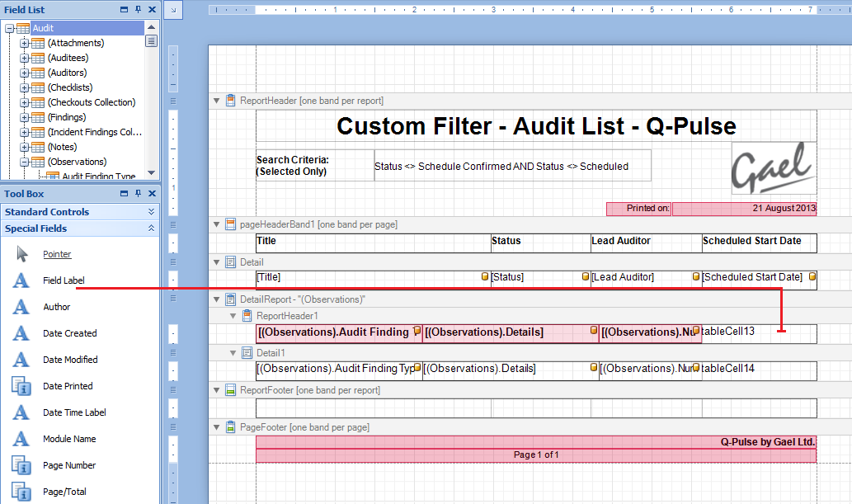
Task: Click the (Checklists) table icon
Action: pyautogui.click(x=38, y=87)
